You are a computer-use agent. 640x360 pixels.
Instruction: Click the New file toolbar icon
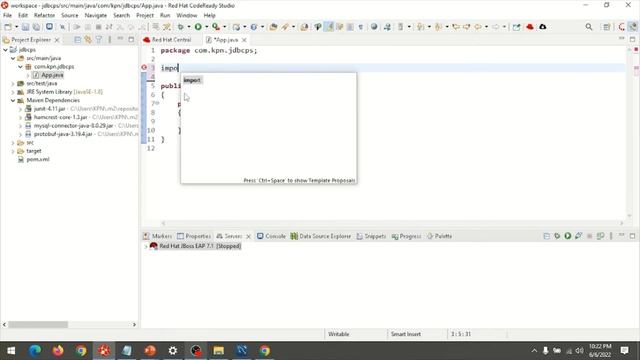8,27
